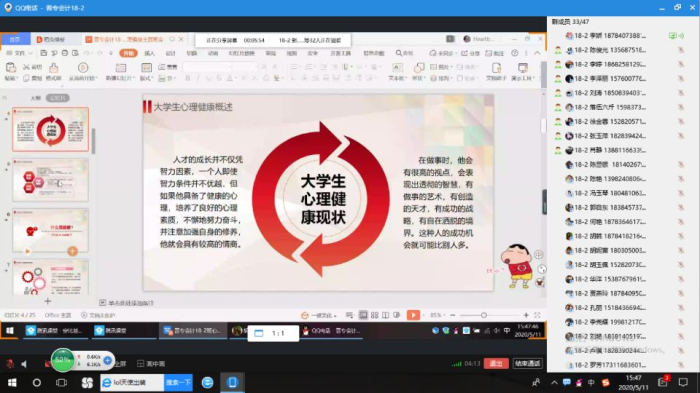
Task: Open the Document Assistant (文档助手) icon
Action: [496, 67]
